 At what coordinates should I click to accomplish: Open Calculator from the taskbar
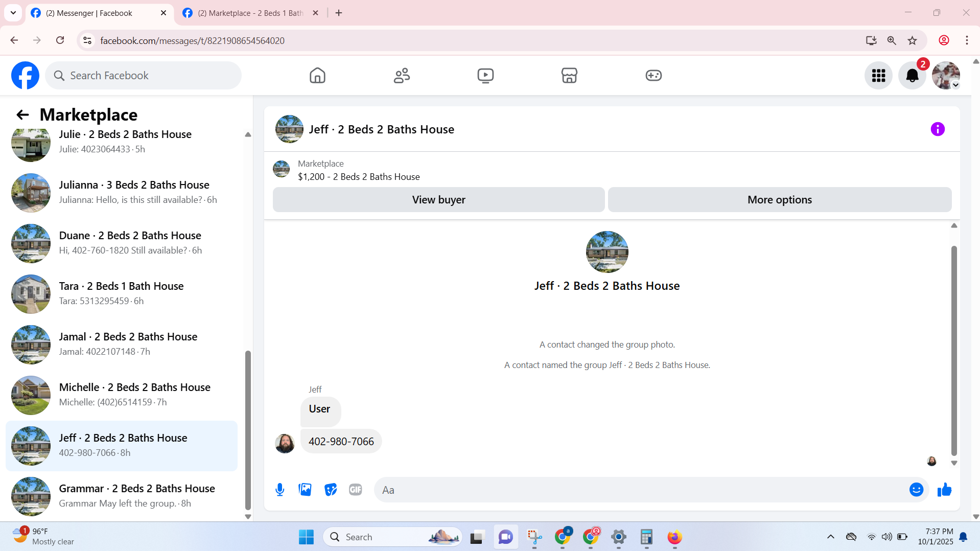646,537
